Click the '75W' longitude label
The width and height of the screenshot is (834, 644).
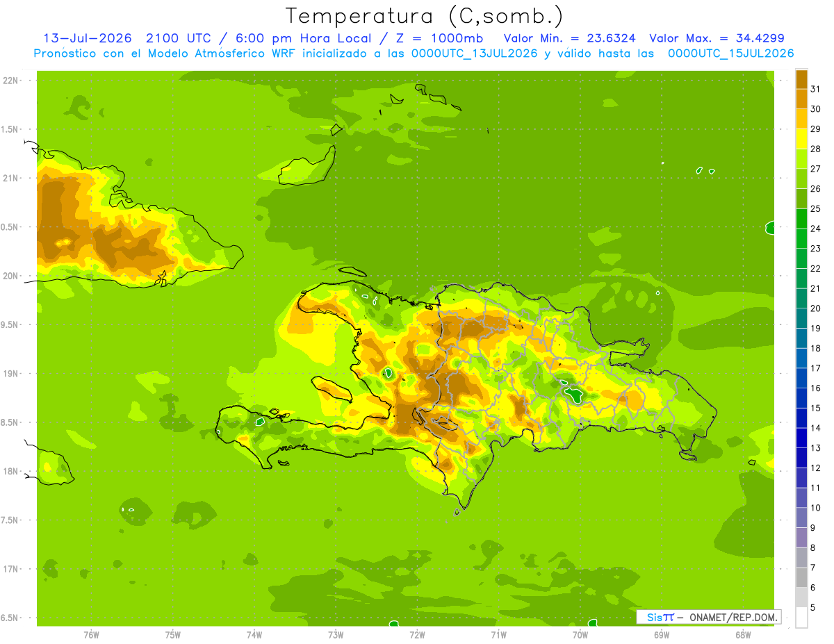(172, 635)
